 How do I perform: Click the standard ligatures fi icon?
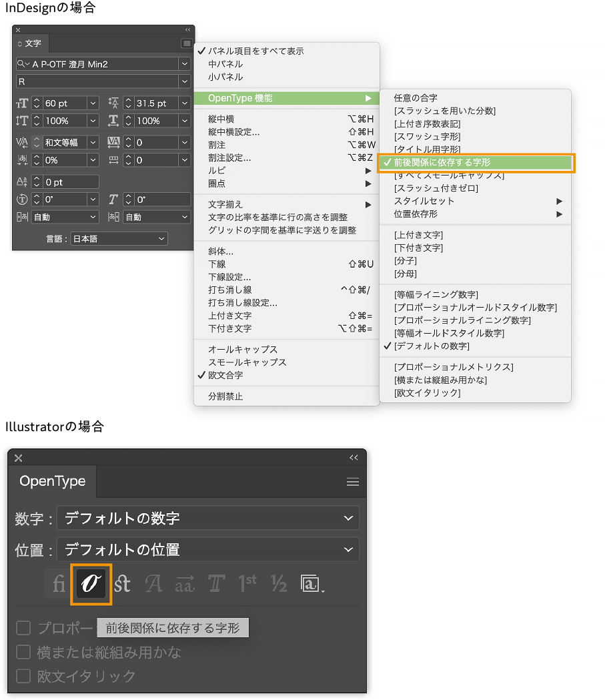[59, 583]
